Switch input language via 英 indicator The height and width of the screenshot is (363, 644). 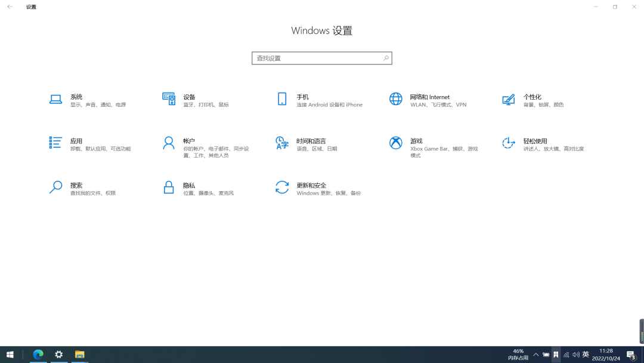tap(586, 355)
